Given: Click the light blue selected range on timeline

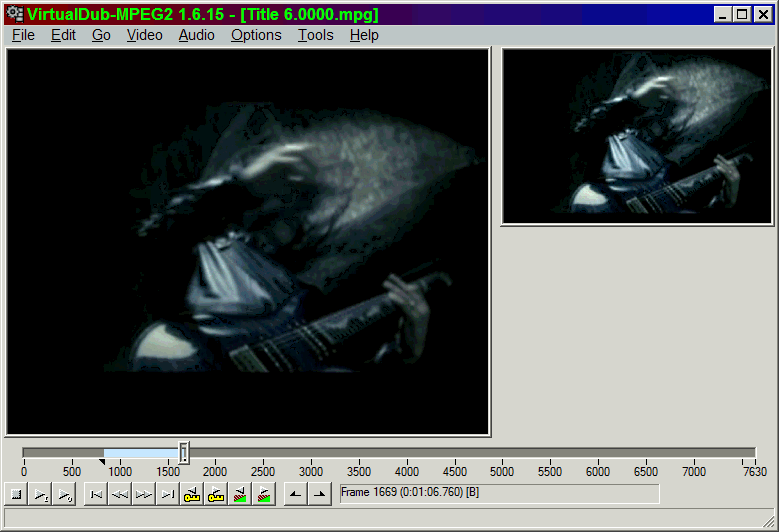Looking at the screenshot, I should click(x=141, y=453).
